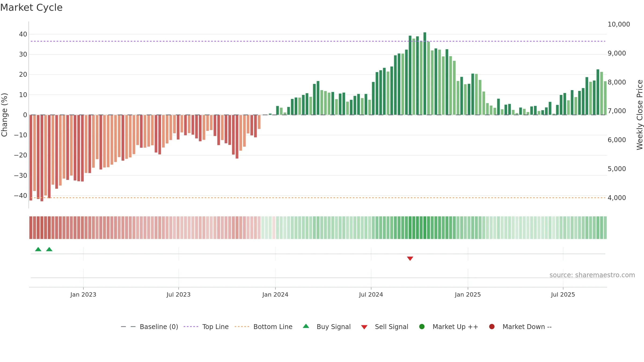Toggle the Buy Signal legend entry
Viewport: 644px width, 362px height.
[327, 327]
